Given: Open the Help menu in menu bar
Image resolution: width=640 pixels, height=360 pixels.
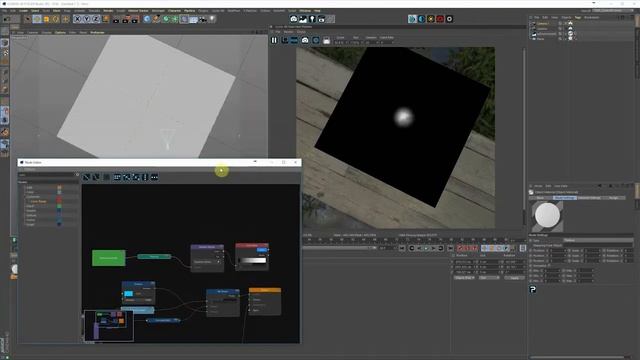Looking at the screenshot, I should click(317, 11).
